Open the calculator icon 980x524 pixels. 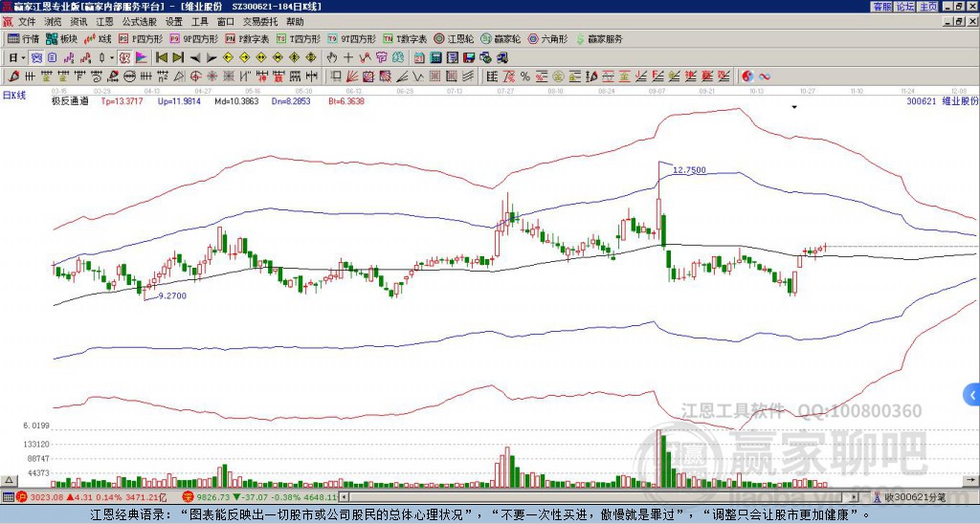click(435, 57)
